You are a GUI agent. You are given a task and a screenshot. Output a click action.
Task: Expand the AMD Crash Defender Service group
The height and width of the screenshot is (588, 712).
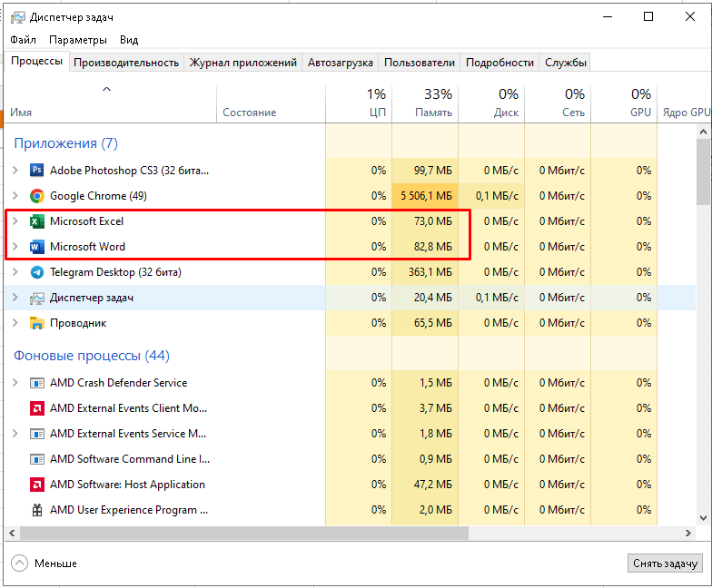coord(15,383)
